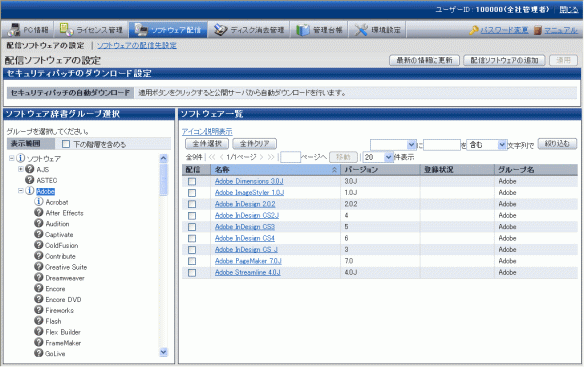The height and width of the screenshot is (367, 584).
Task: Click the 配信ソフトウェアの追加 button
Action: [x=504, y=60]
